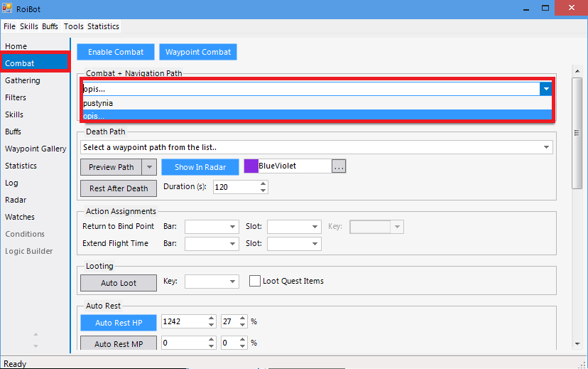The width and height of the screenshot is (588, 369).
Task: Click the RoiBot app icon in title bar
Action: [7, 9]
